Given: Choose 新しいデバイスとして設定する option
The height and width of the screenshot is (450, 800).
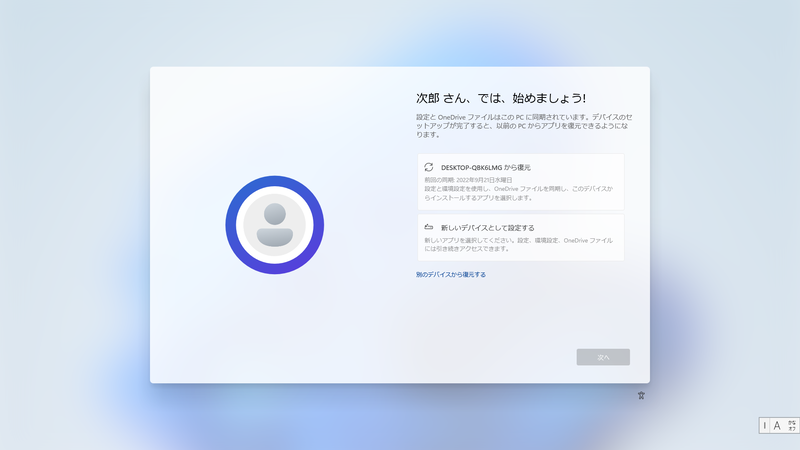Looking at the screenshot, I should pyautogui.click(x=520, y=238).
